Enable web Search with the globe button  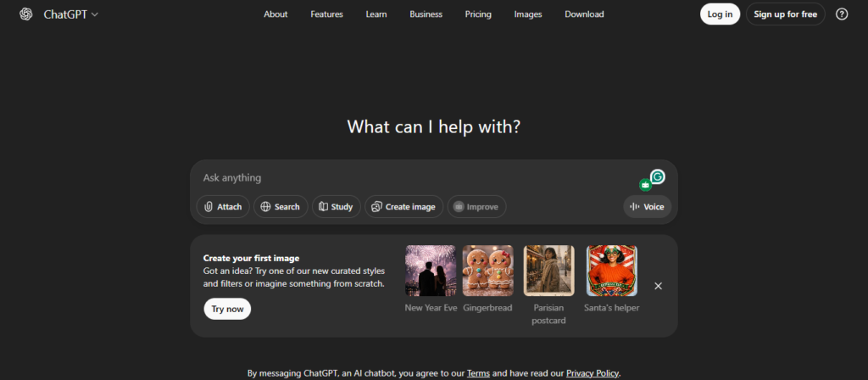coord(281,207)
